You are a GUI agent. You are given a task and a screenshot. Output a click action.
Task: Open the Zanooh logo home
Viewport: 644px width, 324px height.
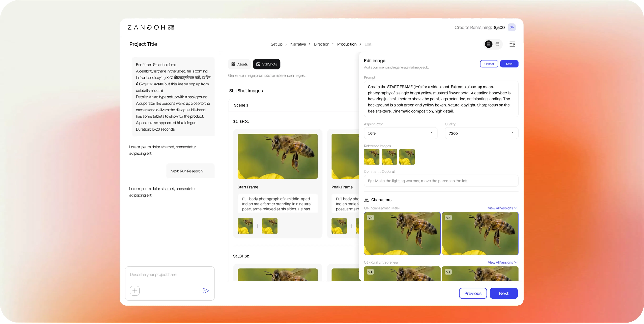[151, 27]
